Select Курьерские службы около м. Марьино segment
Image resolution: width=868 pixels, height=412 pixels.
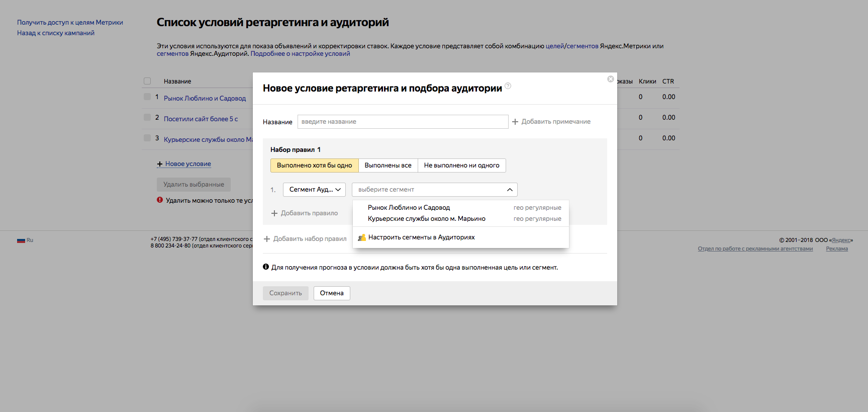point(426,219)
